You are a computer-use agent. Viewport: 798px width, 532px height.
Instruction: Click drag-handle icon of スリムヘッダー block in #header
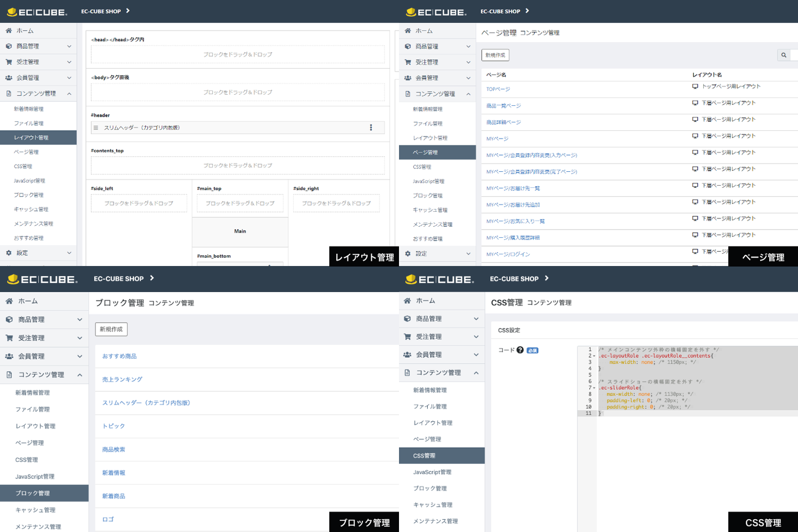click(96, 127)
